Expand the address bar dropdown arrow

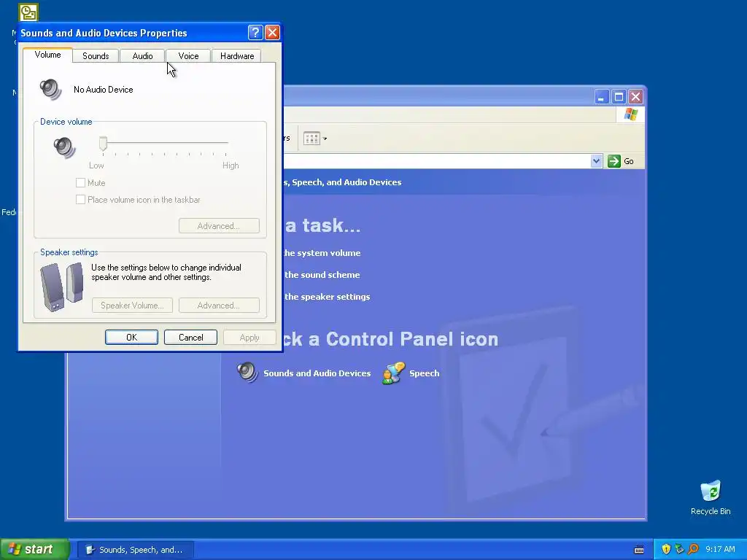click(596, 161)
